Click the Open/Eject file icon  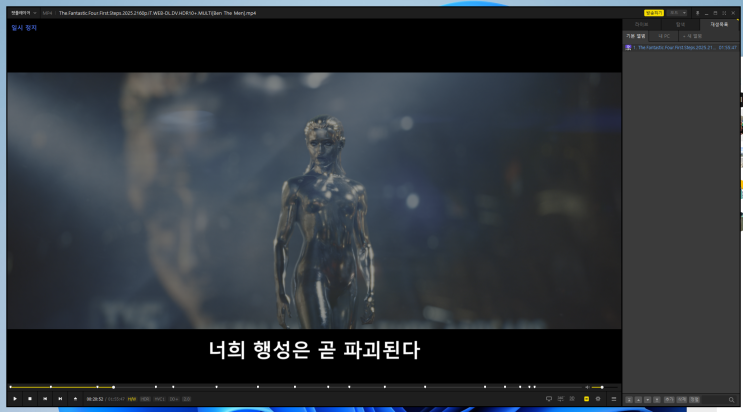point(75,399)
